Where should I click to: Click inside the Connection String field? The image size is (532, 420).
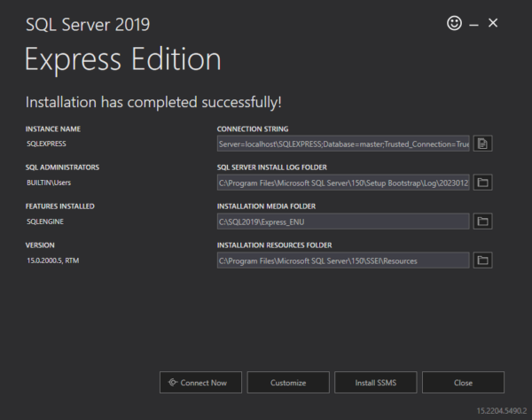pyautogui.click(x=342, y=144)
